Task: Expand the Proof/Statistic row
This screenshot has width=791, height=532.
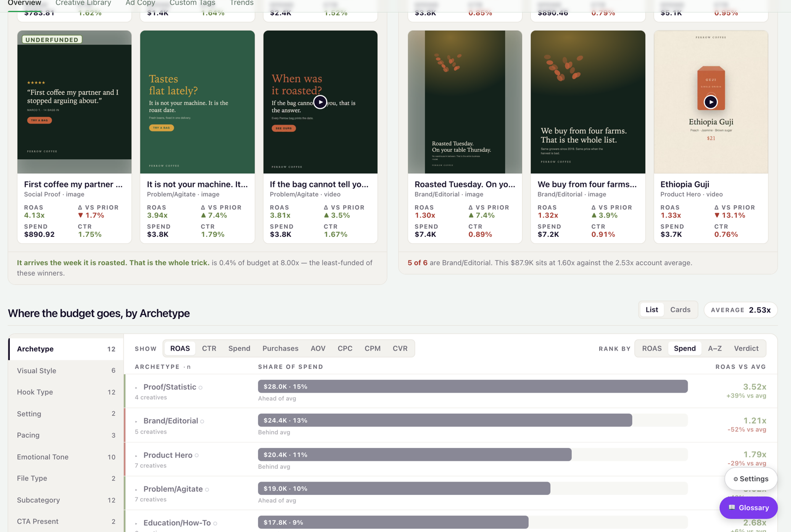Action: [x=136, y=388]
